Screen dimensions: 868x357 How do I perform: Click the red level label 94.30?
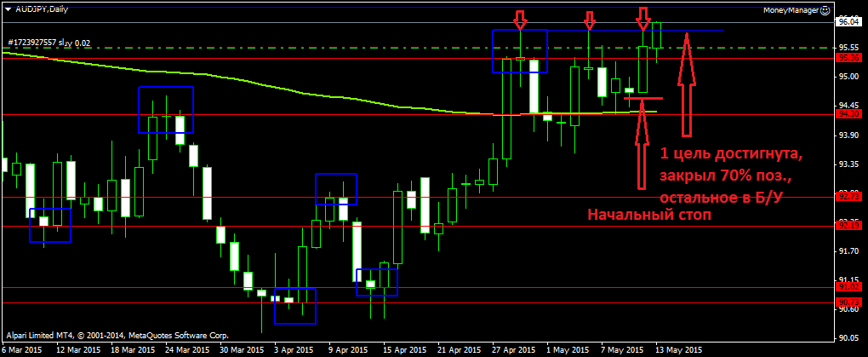click(x=848, y=115)
